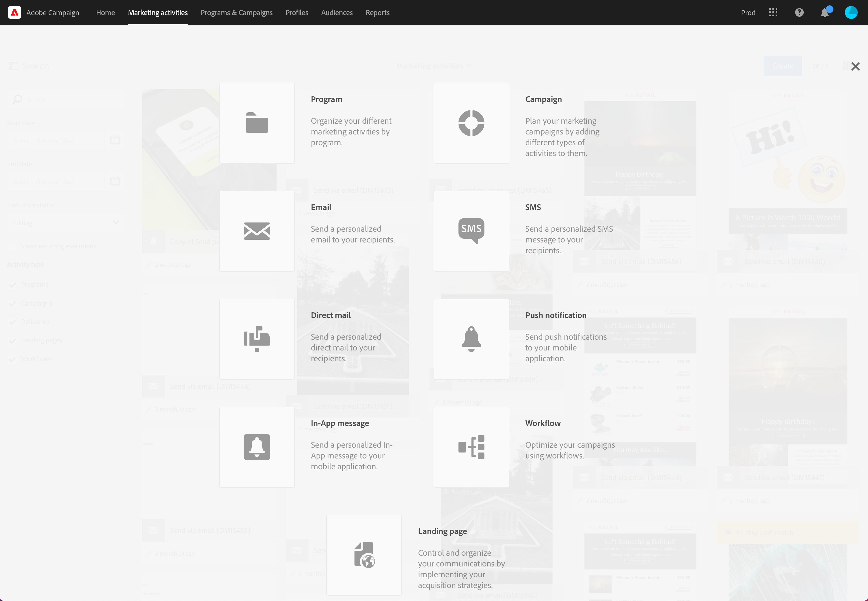Choose the Push notification bell tile
The image size is (868, 601).
coord(471,339)
